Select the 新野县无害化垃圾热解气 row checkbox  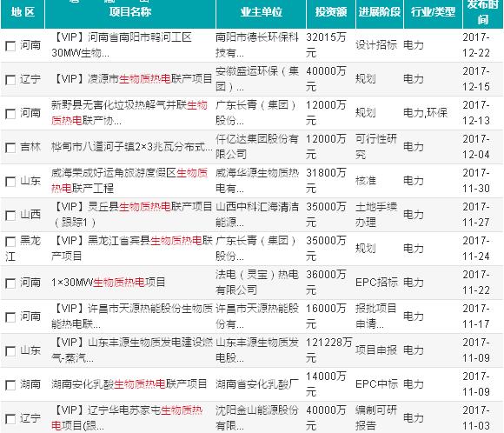pos(10,114)
